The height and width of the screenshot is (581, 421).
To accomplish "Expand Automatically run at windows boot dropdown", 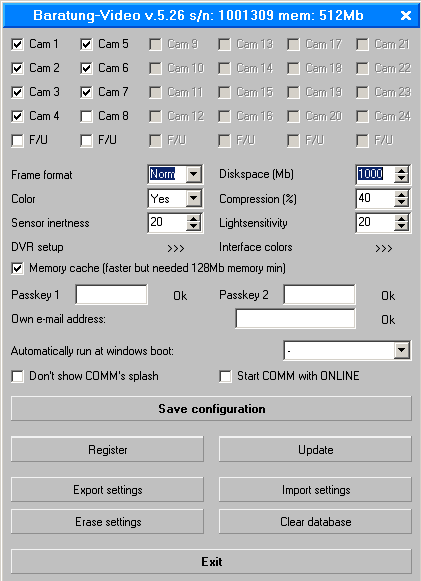I will tap(401, 350).
